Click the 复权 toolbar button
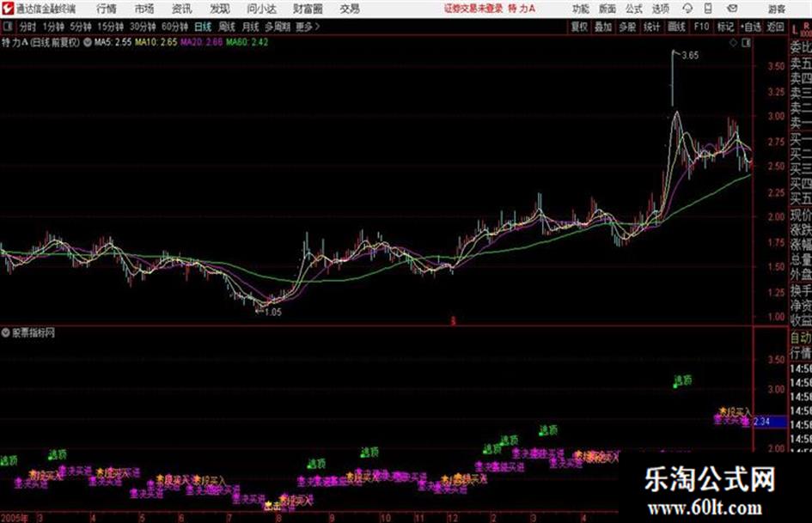Image resolution: width=812 pixels, height=523 pixels. click(579, 27)
